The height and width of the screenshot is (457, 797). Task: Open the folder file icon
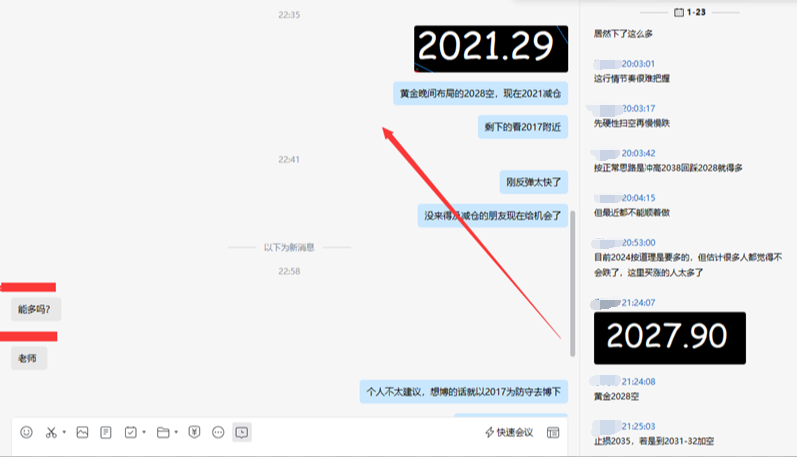pos(163,432)
